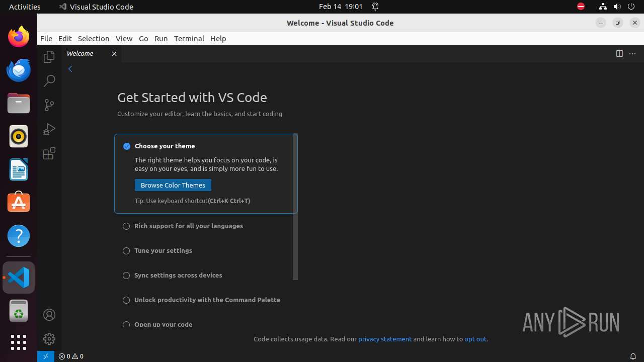This screenshot has height=362, width=644.
Task: Split the editor to the right
Action: click(x=619, y=54)
